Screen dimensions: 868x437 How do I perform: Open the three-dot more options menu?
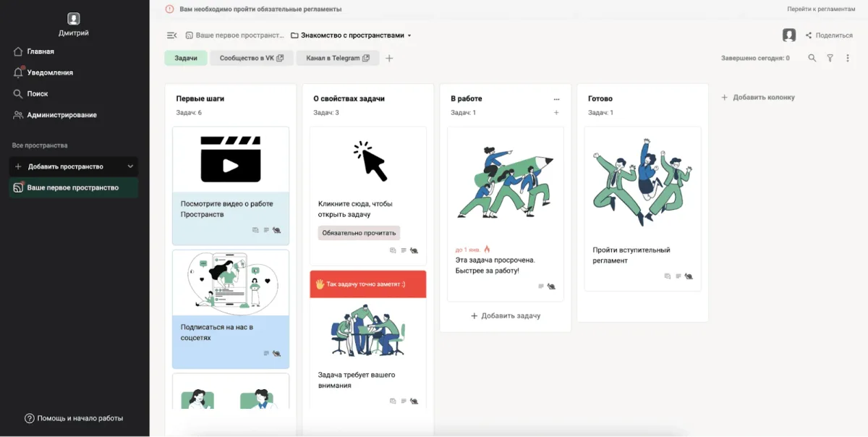tap(848, 58)
